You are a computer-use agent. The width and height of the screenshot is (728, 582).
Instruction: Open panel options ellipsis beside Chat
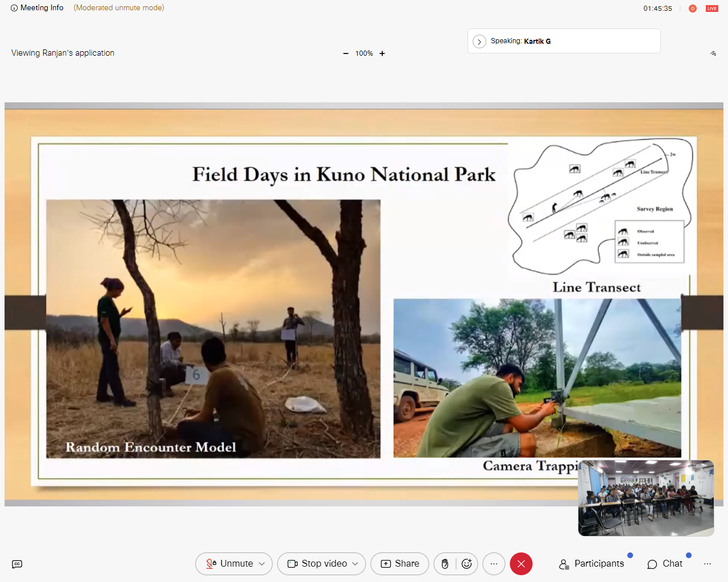point(708,564)
